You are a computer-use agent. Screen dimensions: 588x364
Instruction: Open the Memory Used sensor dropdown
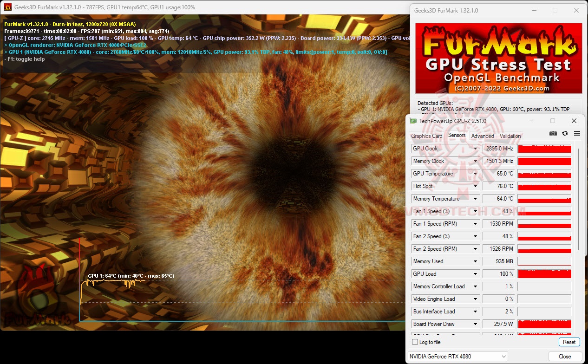click(x=475, y=261)
